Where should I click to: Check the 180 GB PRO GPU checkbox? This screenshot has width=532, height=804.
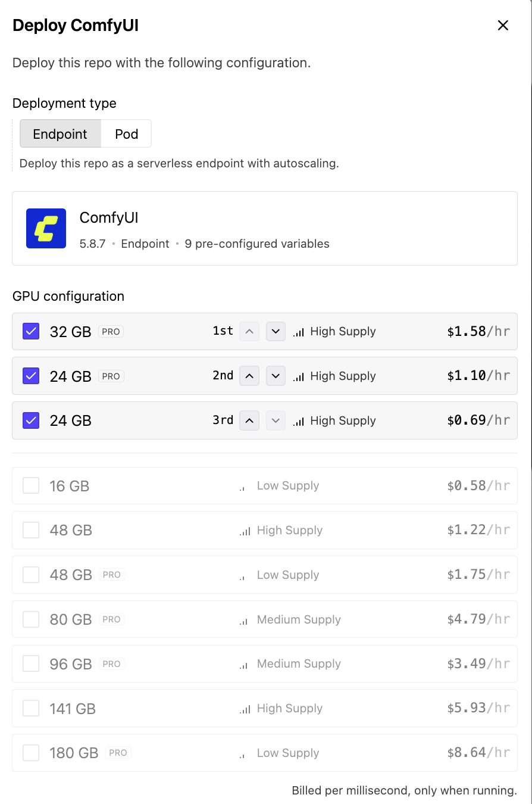coord(31,753)
